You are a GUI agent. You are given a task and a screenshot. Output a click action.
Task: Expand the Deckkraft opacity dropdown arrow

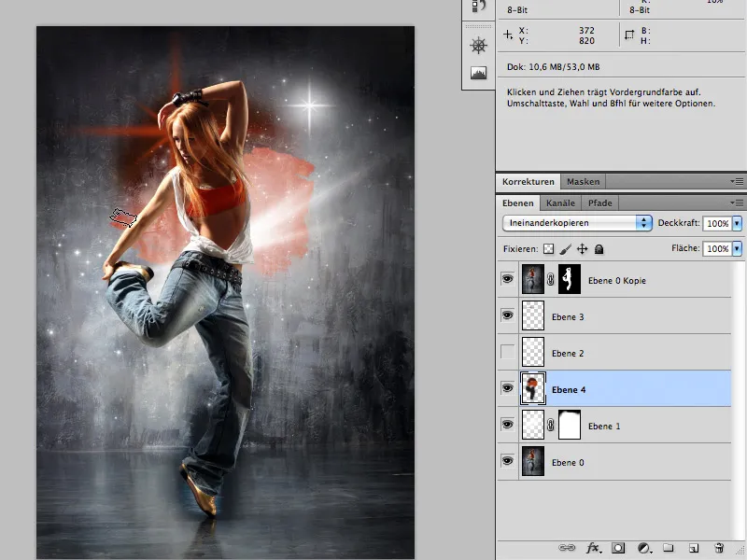[x=737, y=224]
